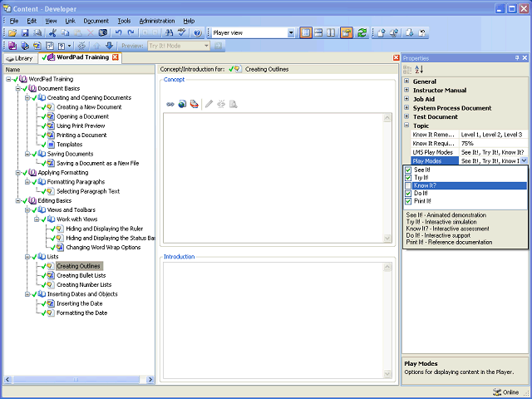The height and width of the screenshot is (399, 532).
Task: Close the WordPad Training tab
Action: pyautogui.click(x=116, y=57)
